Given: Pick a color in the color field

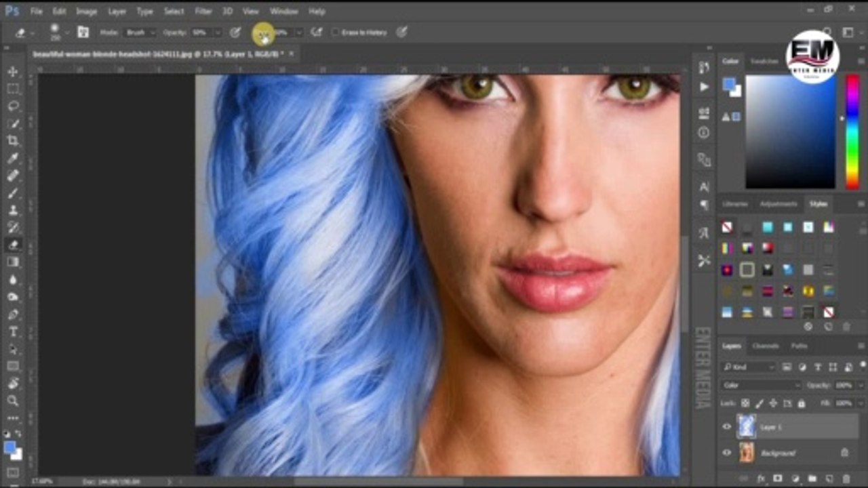Looking at the screenshot, I should [791, 131].
